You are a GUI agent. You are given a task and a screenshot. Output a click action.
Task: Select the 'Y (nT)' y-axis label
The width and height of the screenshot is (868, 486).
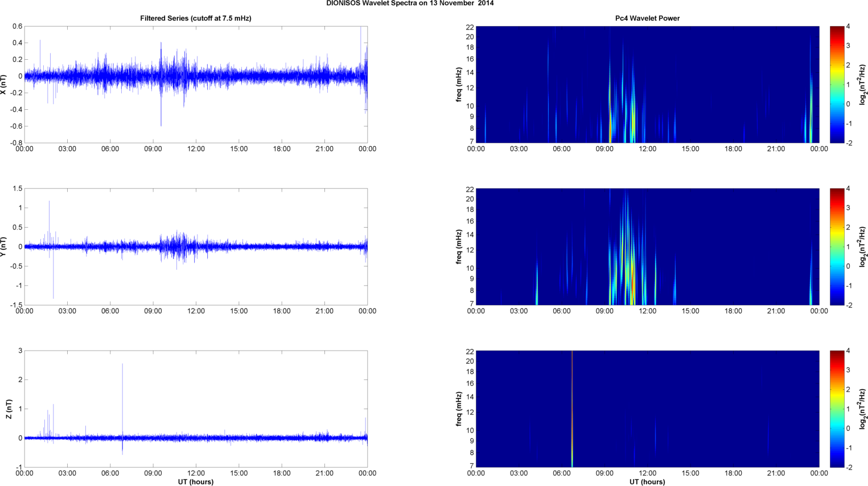[x=4, y=246]
